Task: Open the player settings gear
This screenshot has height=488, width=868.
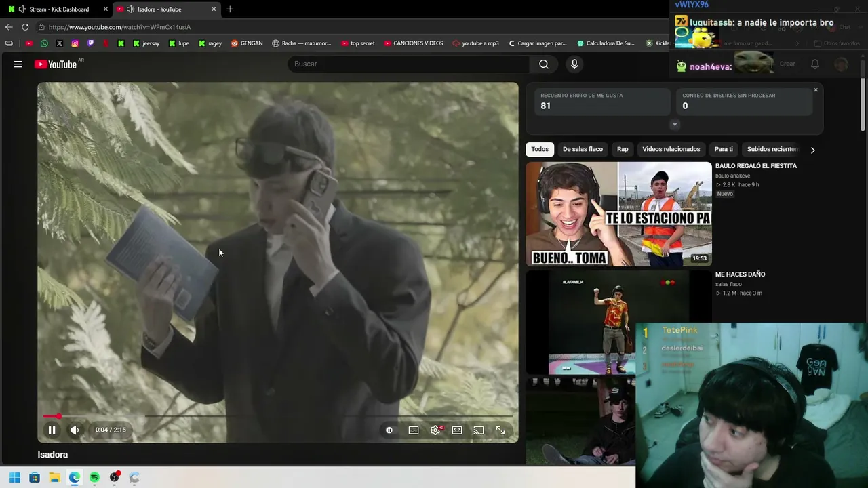Action: pos(435,430)
